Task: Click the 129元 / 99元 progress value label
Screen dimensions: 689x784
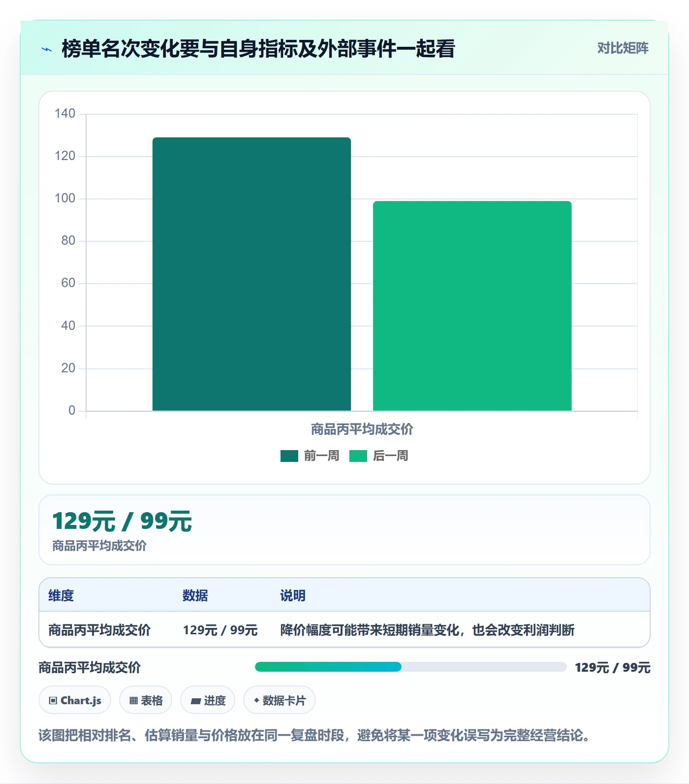Action: point(613,667)
